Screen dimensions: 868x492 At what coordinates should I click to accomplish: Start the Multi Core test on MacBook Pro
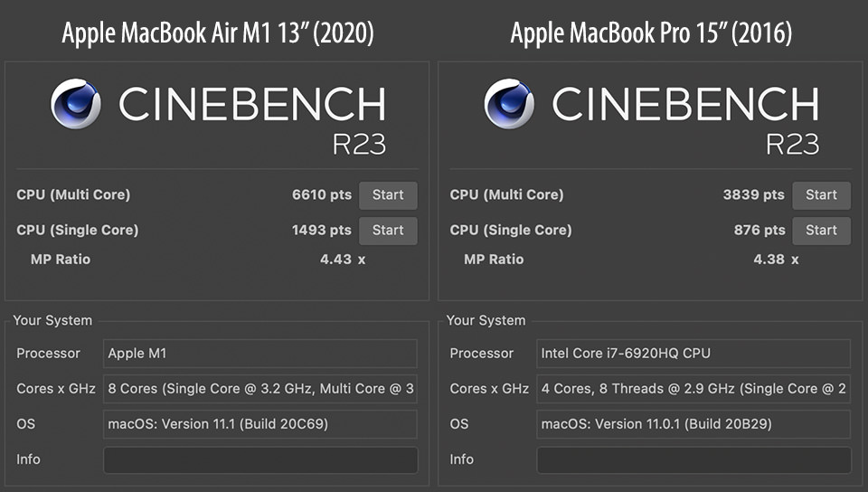click(x=821, y=195)
